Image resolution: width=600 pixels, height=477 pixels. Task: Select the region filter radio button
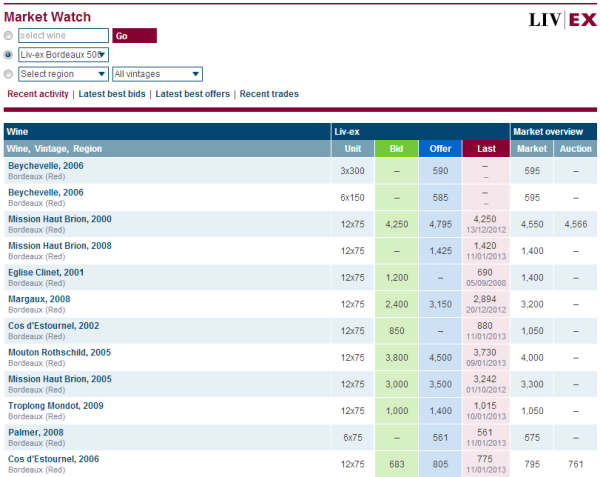coord(8,74)
